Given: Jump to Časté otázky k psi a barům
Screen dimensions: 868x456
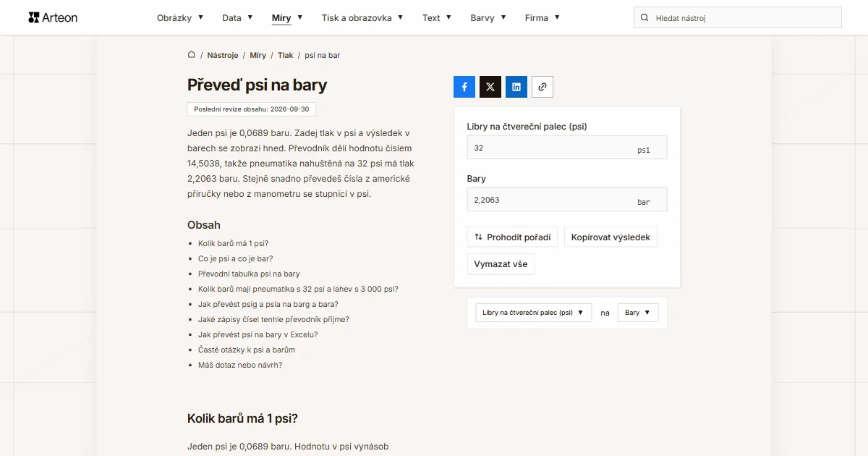Looking at the screenshot, I should pyautogui.click(x=247, y=350).
